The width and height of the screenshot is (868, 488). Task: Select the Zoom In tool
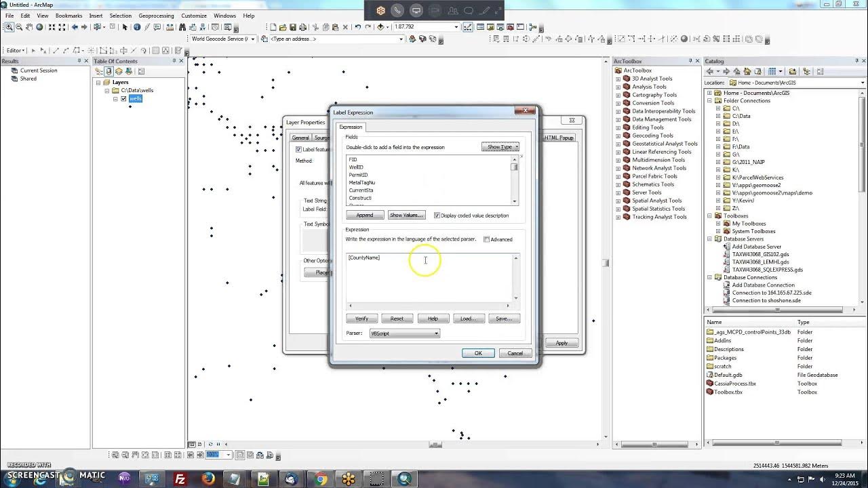pos(9,27)
